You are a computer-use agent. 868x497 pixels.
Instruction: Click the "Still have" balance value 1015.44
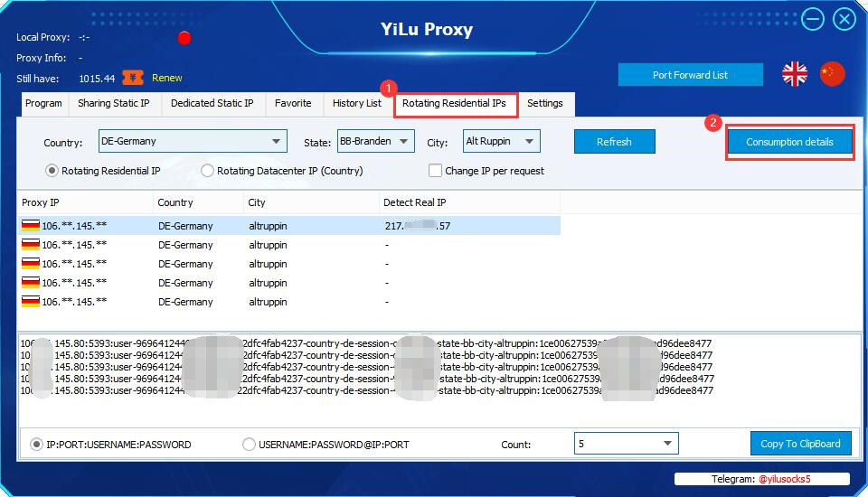pyautogui.click(x=97, y=79)
